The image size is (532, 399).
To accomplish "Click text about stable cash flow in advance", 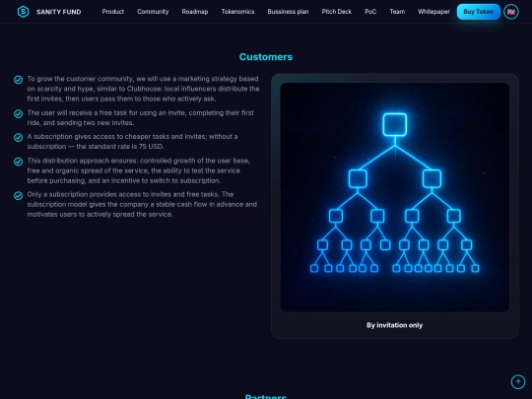I will tap(142, 205).
